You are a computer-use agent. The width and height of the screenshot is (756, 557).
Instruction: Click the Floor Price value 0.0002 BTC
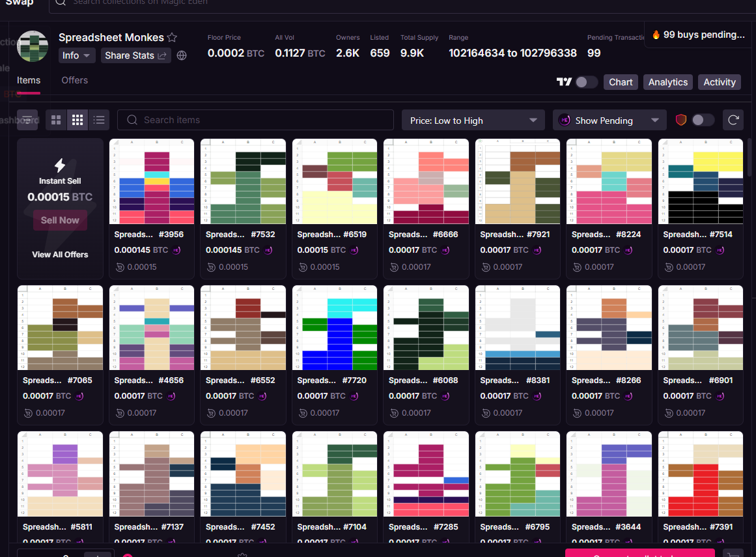(x=236, y=53)
